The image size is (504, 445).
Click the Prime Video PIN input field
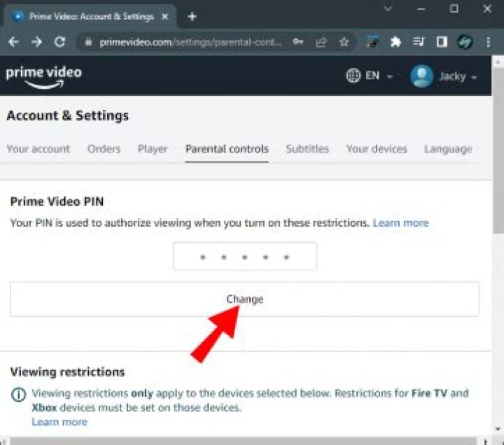245,257
